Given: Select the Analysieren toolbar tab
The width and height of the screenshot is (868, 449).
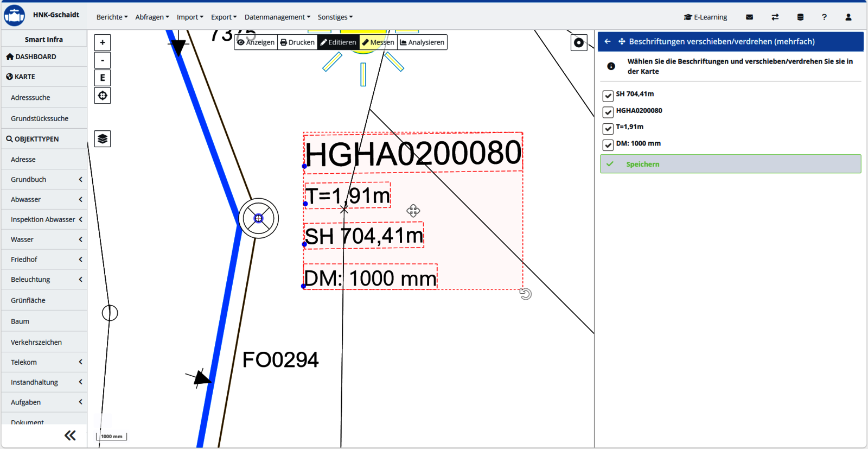Looking at the screenshot, I should 422,42.
